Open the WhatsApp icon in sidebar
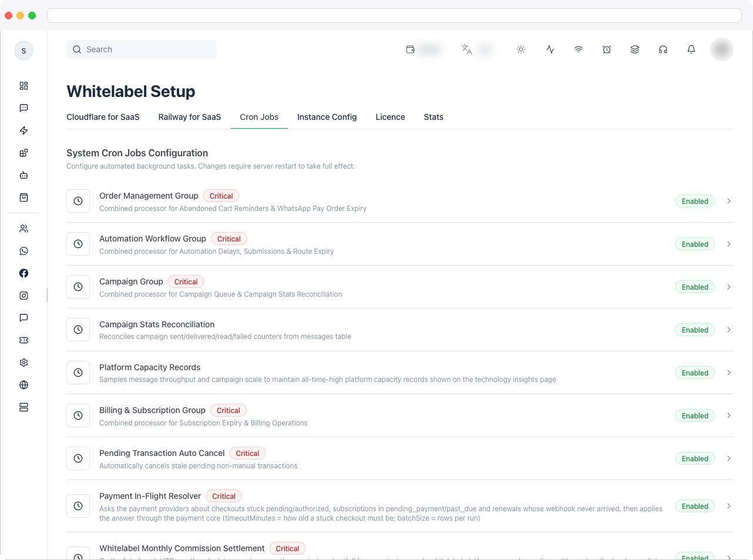Screen dimensions: 753x560 tap(23, 251)
